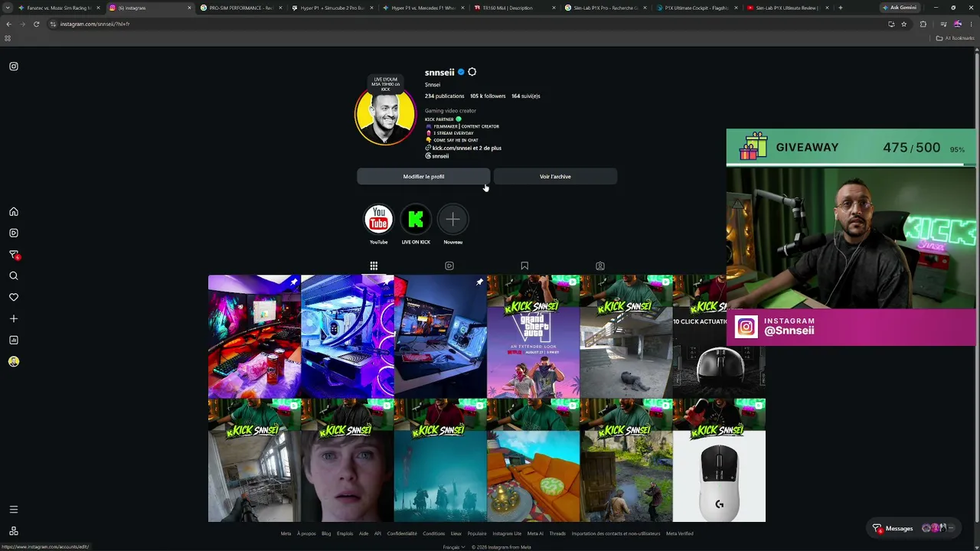Open the Confidentialité footer link
980x551 pixels.
coord(402,533)
